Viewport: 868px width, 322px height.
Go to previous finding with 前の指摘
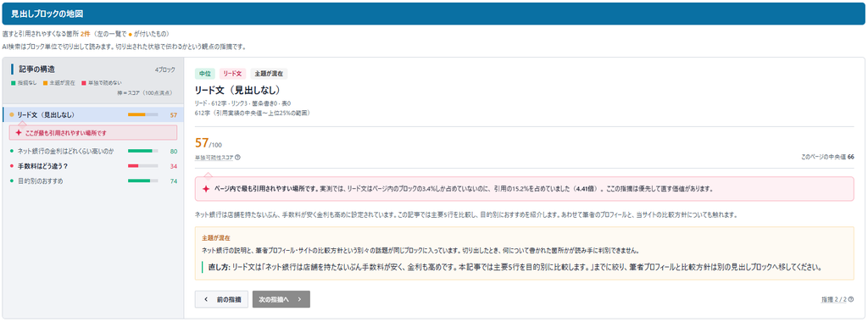point(221,299)
